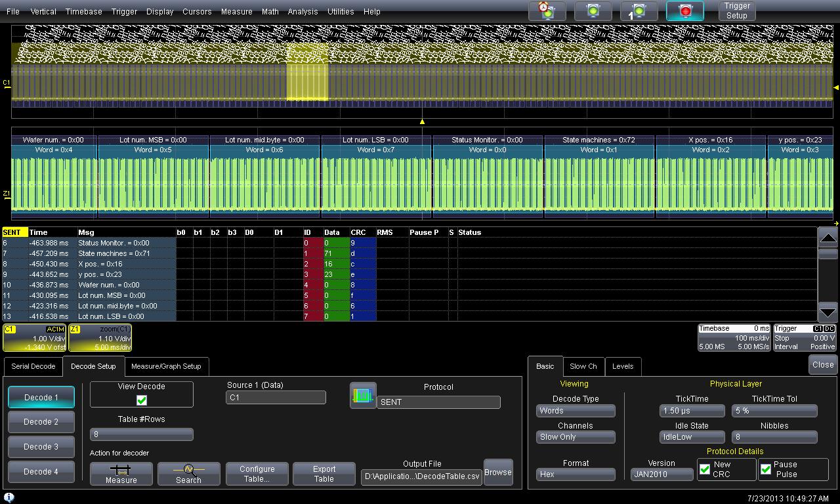Disable the Pause Pulse checkbox

pos(766,469)
